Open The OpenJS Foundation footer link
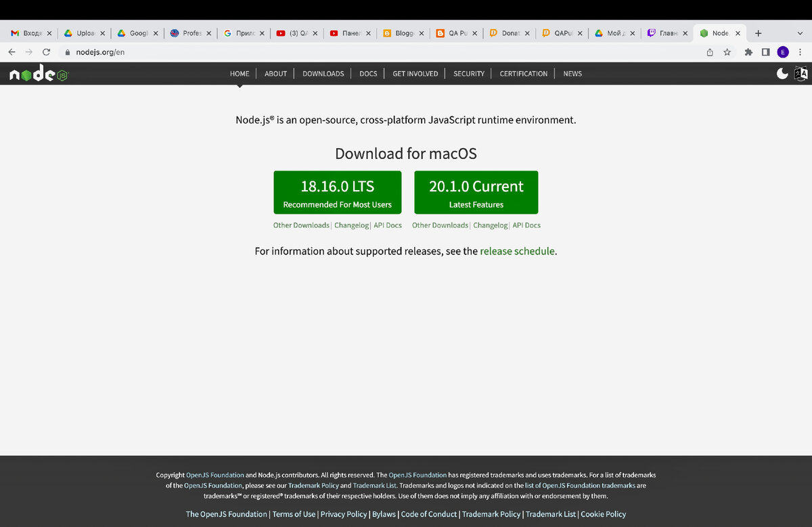 click(227, 514)
